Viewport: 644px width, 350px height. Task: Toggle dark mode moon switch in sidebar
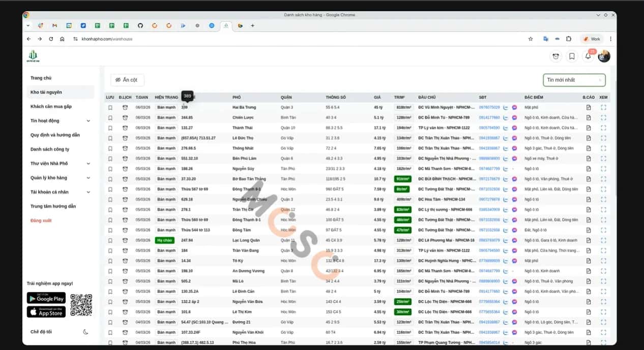[x=85, y=332]
